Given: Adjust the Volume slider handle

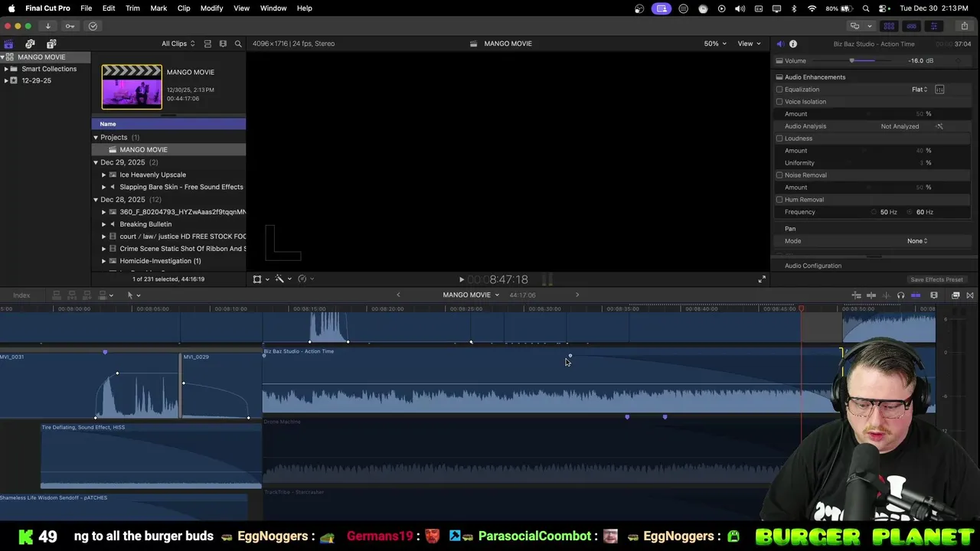Looking at the screenshot, I should point(852,60).
